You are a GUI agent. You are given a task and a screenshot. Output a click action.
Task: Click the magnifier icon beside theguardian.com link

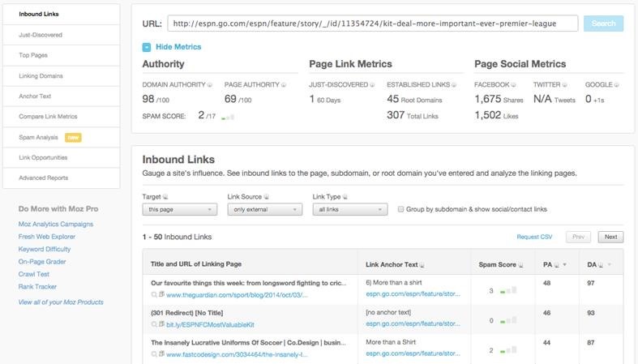(154, 294)
